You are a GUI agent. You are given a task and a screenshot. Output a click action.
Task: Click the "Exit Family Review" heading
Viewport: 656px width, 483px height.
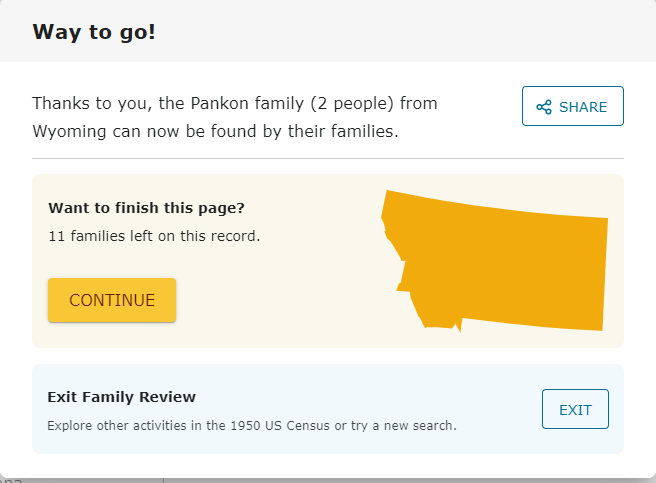(121, 397)
